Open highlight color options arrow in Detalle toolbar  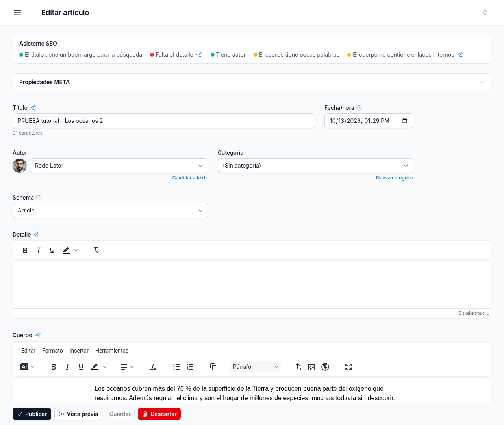(x=76, y=250)
